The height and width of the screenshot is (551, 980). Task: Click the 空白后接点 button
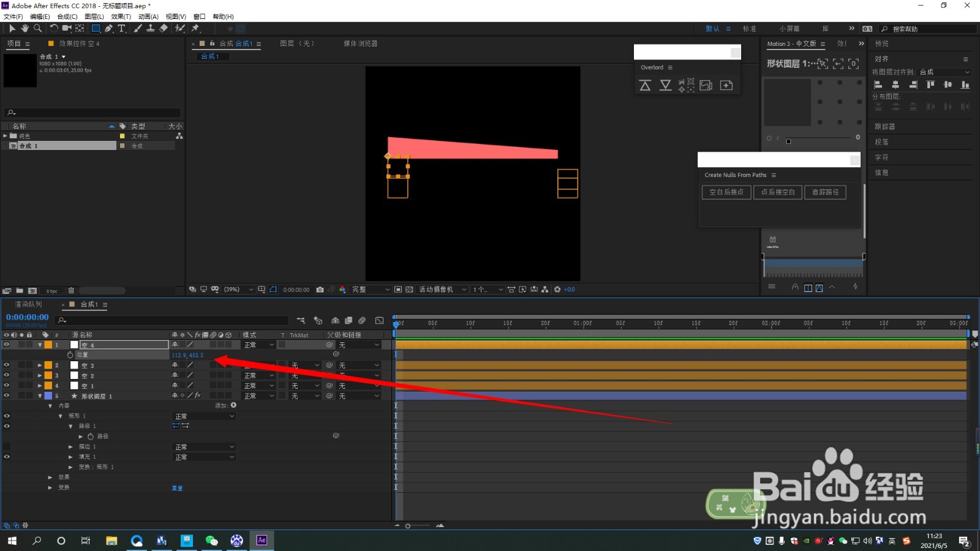(726, 192)
